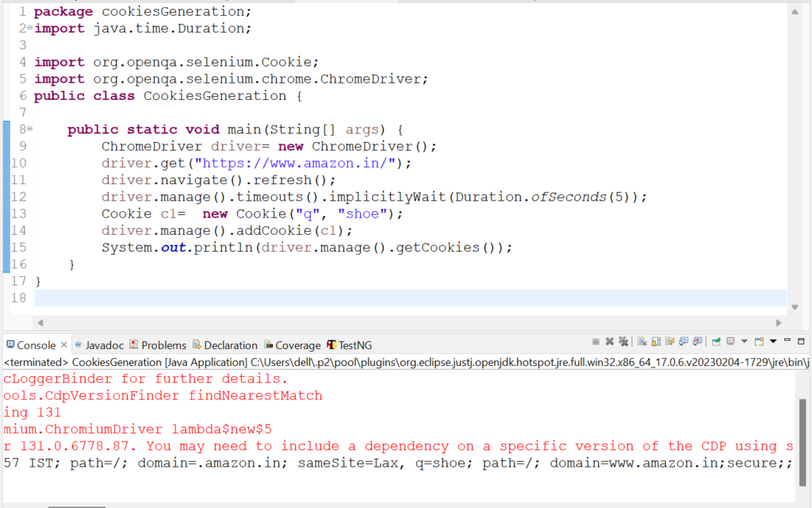The image size is (812, 508).
Task: Show the TestNG tab
Action: point(350,345)
